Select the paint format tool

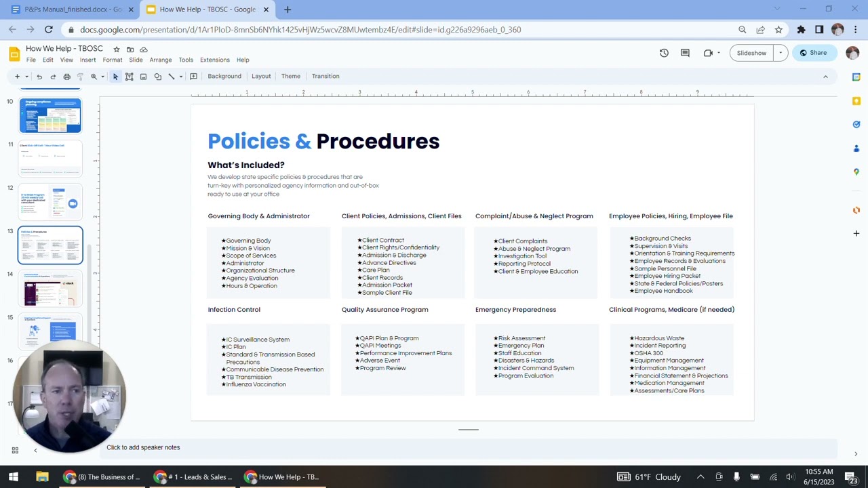point(80,77)
